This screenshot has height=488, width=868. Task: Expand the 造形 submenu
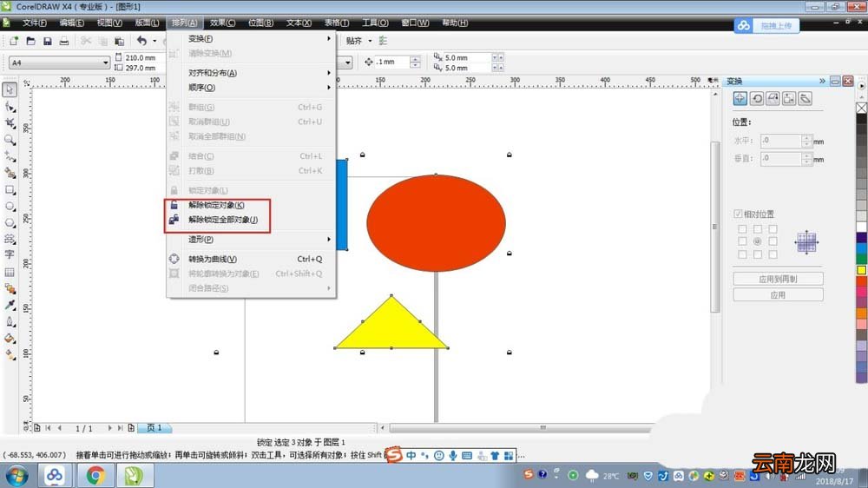click(x=252, y=240)
